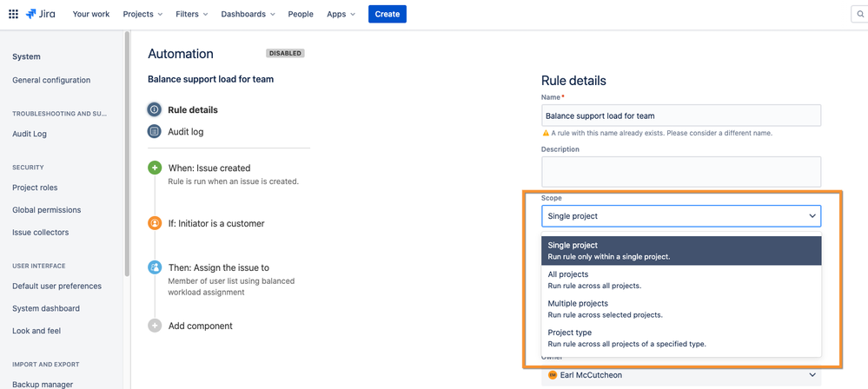Click the blue Assign issue action icon
The width and height of the screenshot is (868, 389).
click(155, 267)
